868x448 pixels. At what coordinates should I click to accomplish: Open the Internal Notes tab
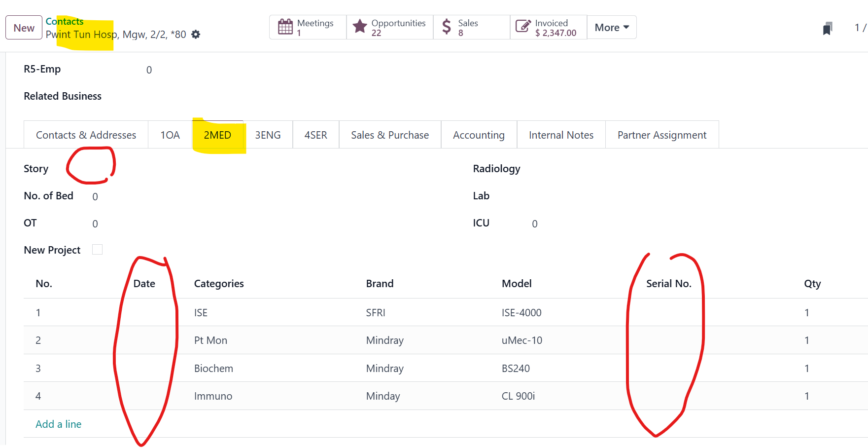click(560, 135)
